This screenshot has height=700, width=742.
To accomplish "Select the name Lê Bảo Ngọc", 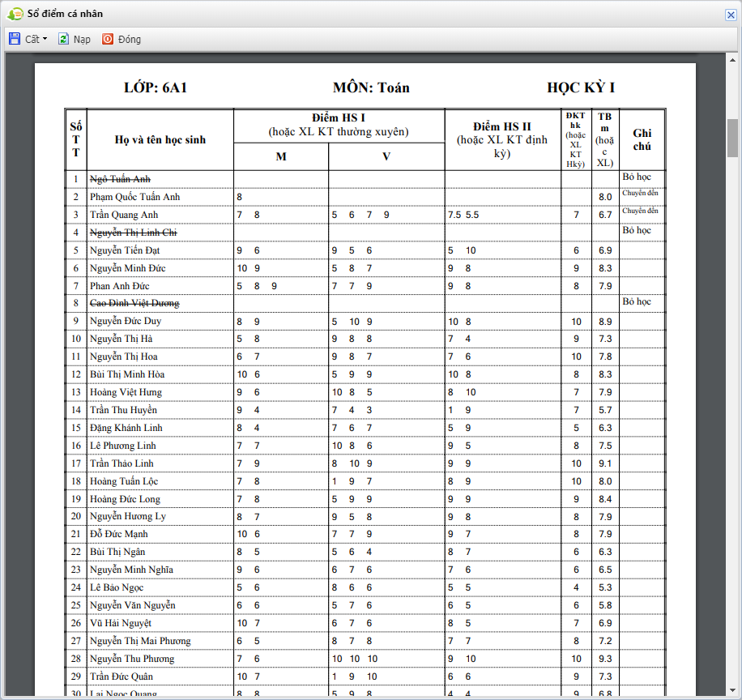I will tap(117, 588).
